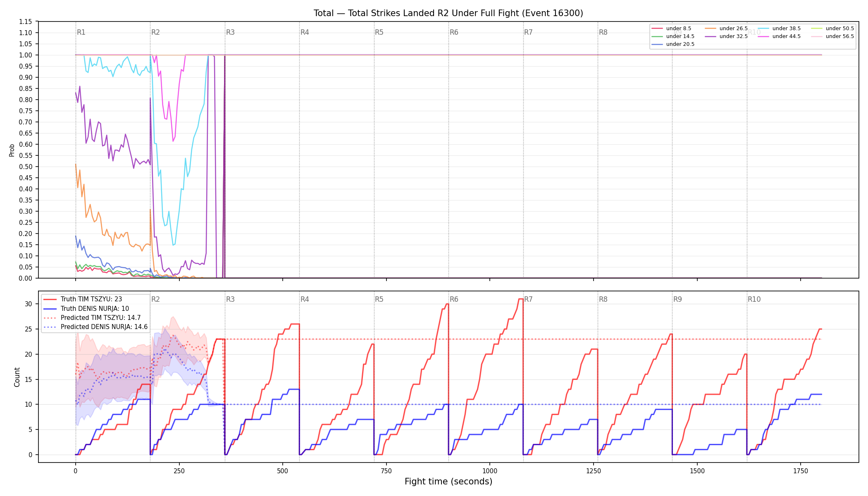Click the R2 round marker in the Count chart
Screen dimensions: 868x496
(155, 299)
